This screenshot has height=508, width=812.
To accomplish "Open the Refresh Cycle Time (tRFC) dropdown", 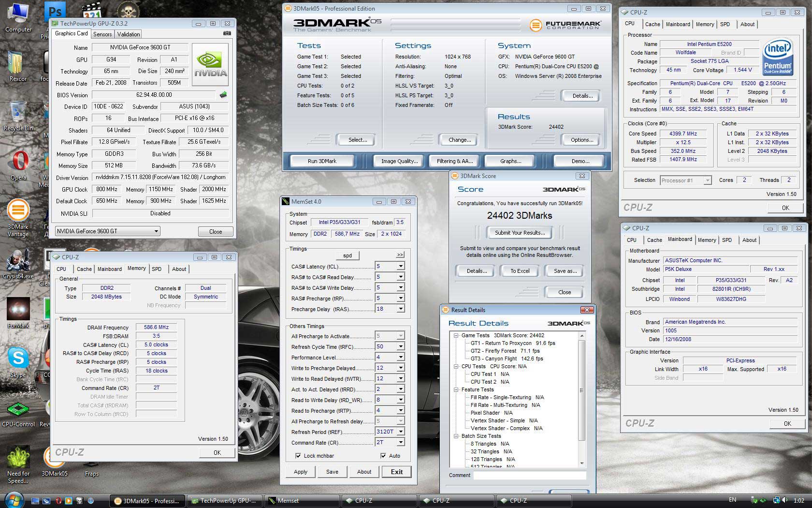I will (x=400, y=346).
